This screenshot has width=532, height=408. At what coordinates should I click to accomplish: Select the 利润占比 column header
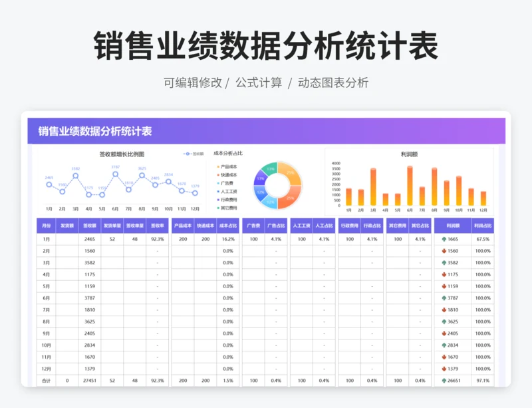[x=483, y=226]
